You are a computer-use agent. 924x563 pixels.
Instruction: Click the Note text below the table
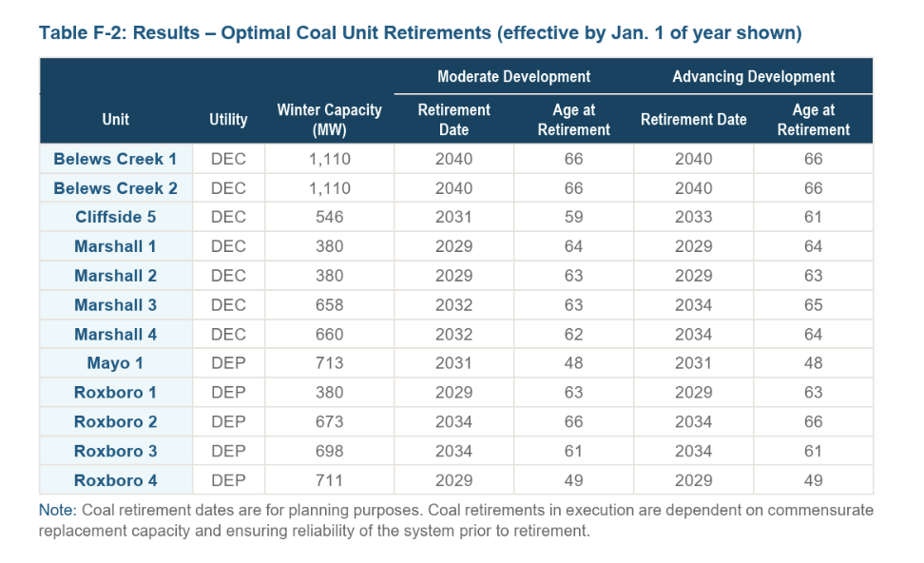pyautogui.click(x=455, y=520)
